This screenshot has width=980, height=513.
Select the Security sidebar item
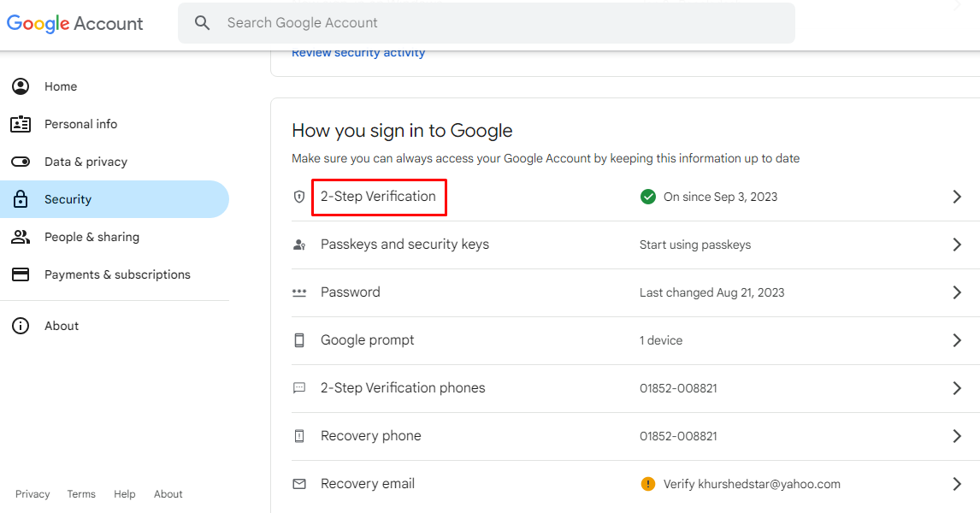click(115, 199)
